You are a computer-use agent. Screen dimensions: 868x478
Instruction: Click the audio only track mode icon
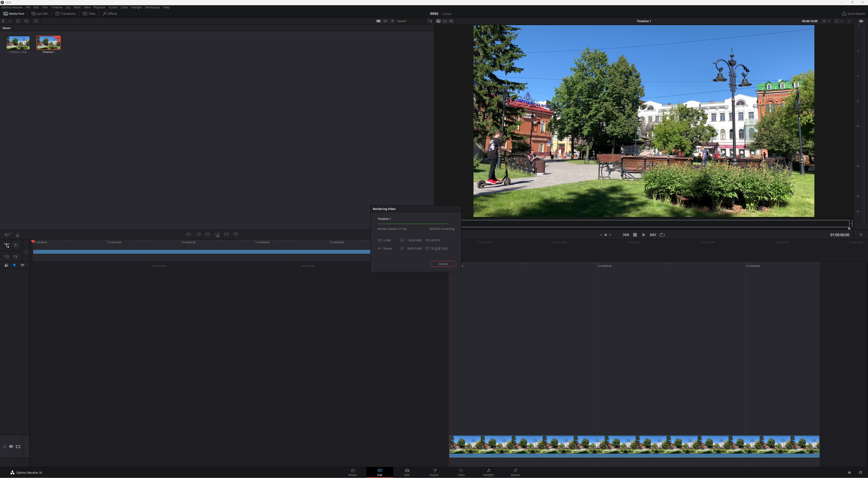(x=16, y=257)
